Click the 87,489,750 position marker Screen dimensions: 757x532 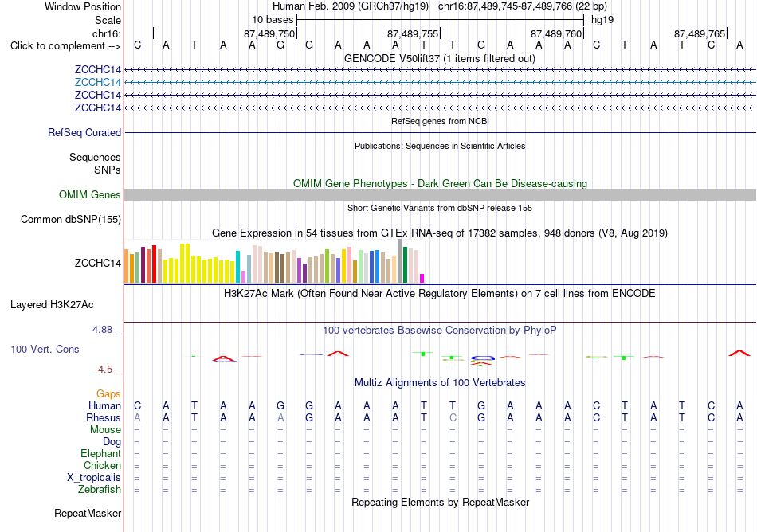click(x=269, y=33)
